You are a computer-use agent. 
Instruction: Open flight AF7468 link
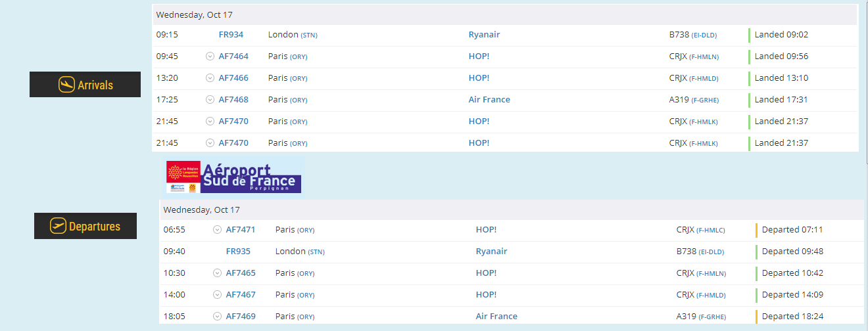pos(233,100)
